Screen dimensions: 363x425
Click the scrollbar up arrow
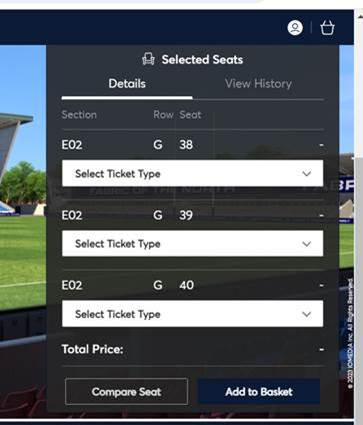tap(360, 16)
